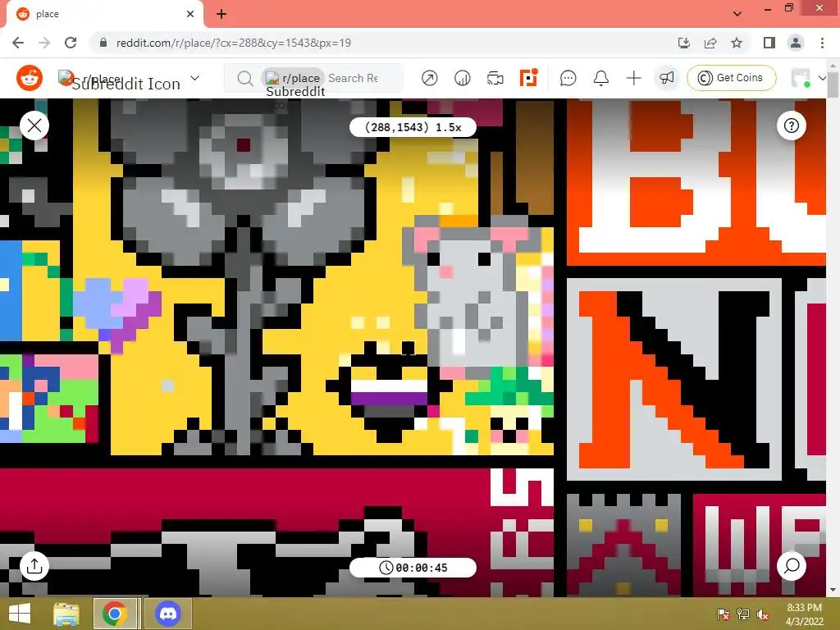Screen dimensions: 840x630
Task: Open the Windows Start button
Action: coord(20,614)
